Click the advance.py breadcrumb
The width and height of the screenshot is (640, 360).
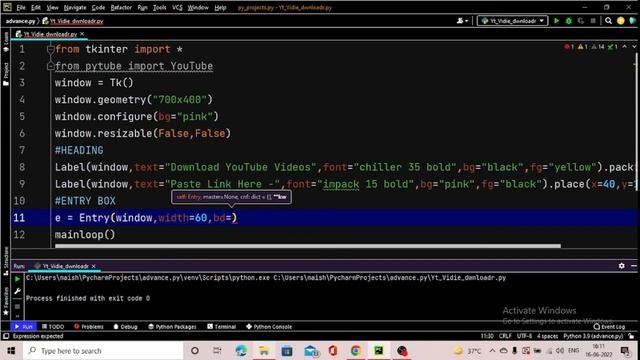(20, 21)
